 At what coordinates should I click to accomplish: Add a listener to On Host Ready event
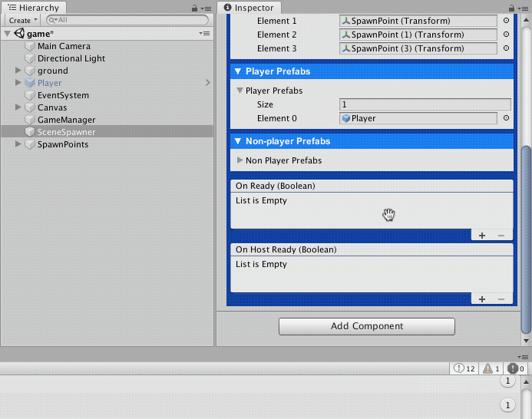(482, 299)
